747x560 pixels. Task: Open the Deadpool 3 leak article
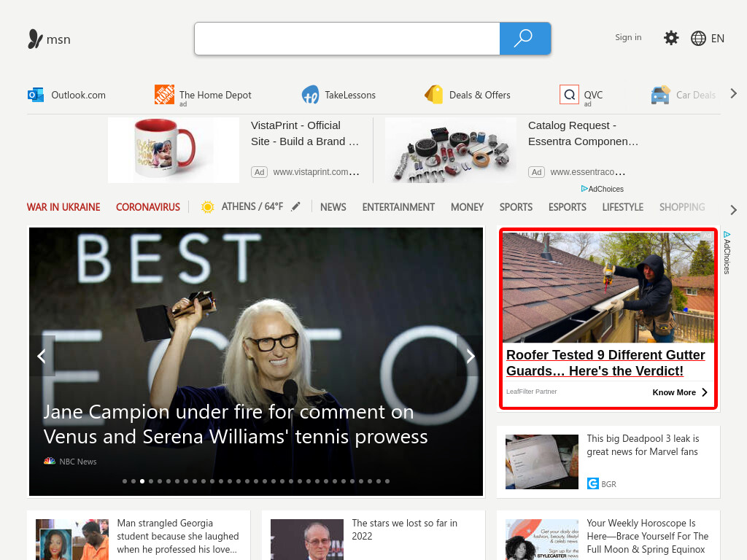coord(643,445)
